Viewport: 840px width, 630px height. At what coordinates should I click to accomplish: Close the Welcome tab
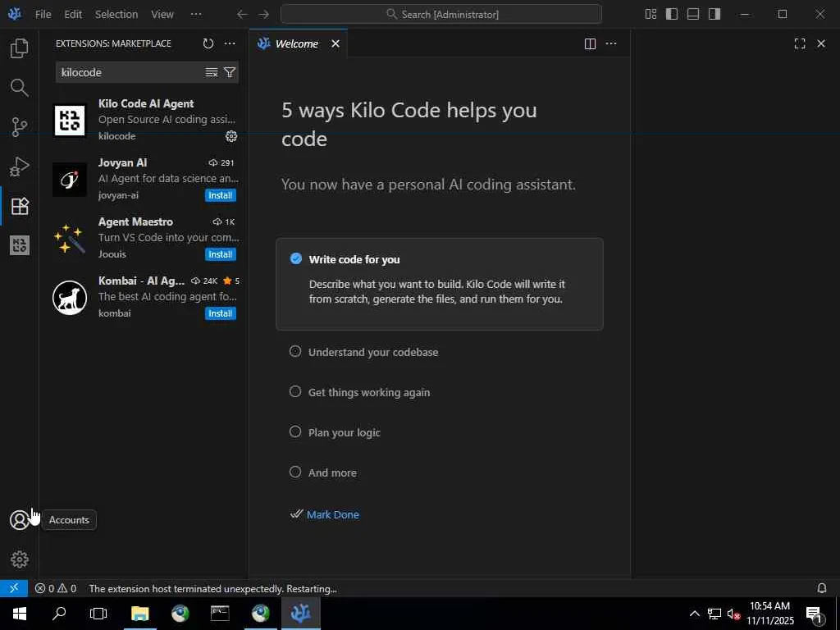tap(336, 44)
